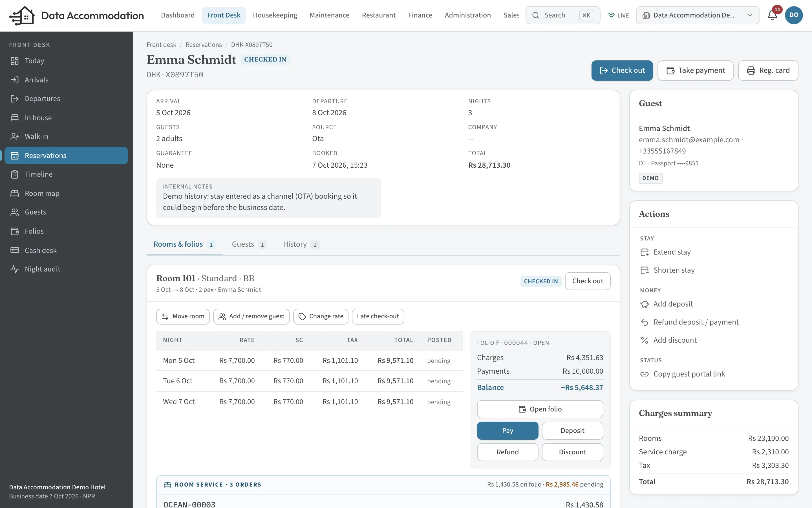
Task: Open Cash desk in sidebar
Action: click(66, 250)
